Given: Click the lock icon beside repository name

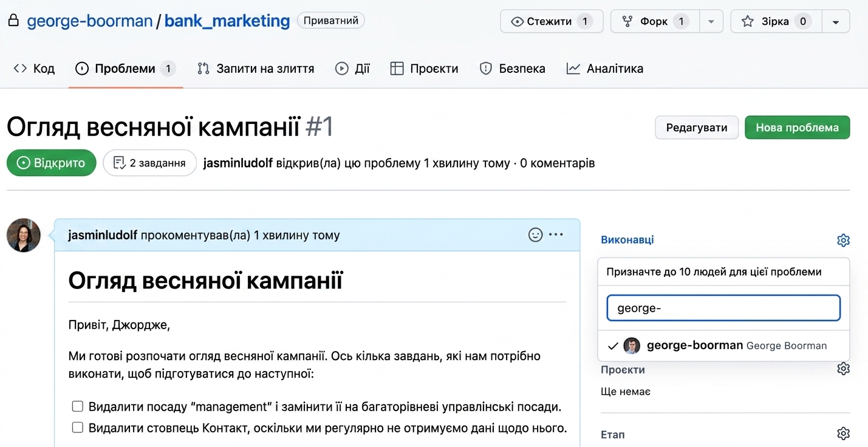Looking at the screenshot, I should (13, 21).
